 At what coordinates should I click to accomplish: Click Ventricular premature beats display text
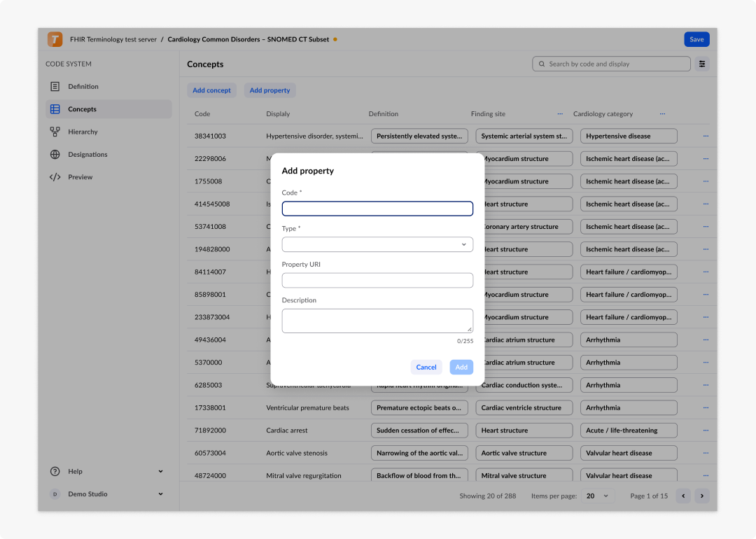(x=307, y=408)
